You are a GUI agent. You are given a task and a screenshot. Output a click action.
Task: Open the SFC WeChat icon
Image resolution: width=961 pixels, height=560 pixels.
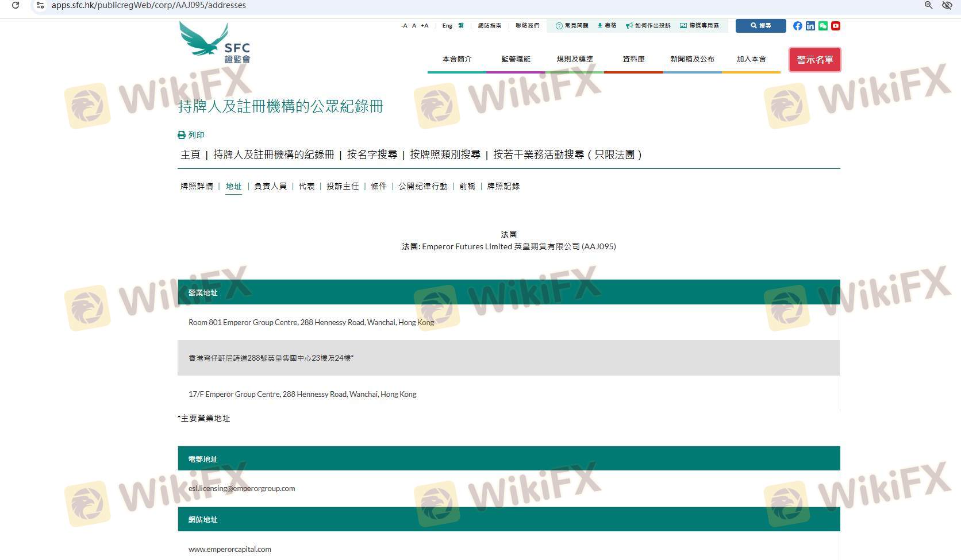point(823,26)
